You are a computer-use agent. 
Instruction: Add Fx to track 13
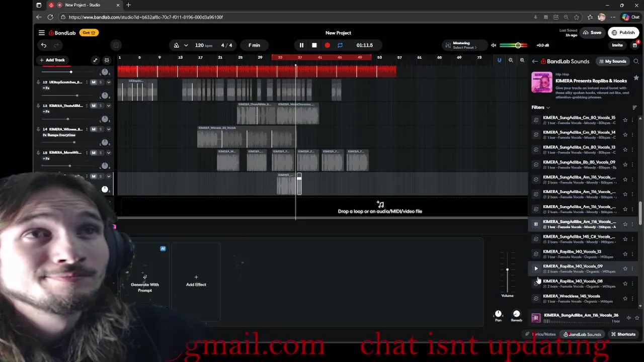tap(46, 112)
